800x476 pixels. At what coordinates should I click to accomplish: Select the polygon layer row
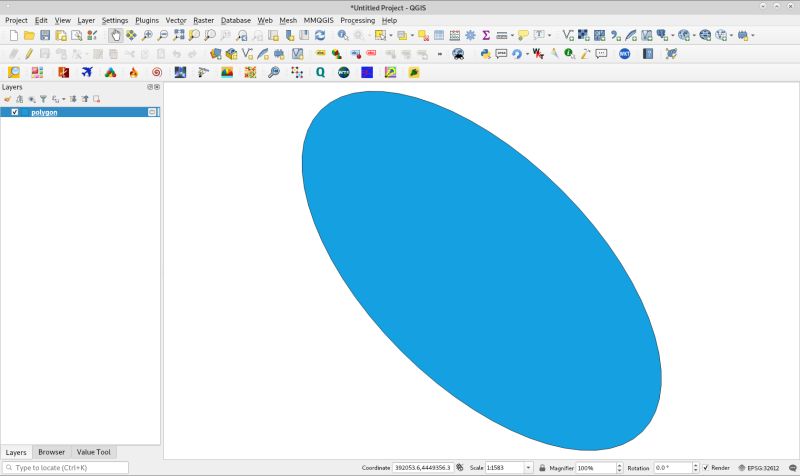pos(80,112)
